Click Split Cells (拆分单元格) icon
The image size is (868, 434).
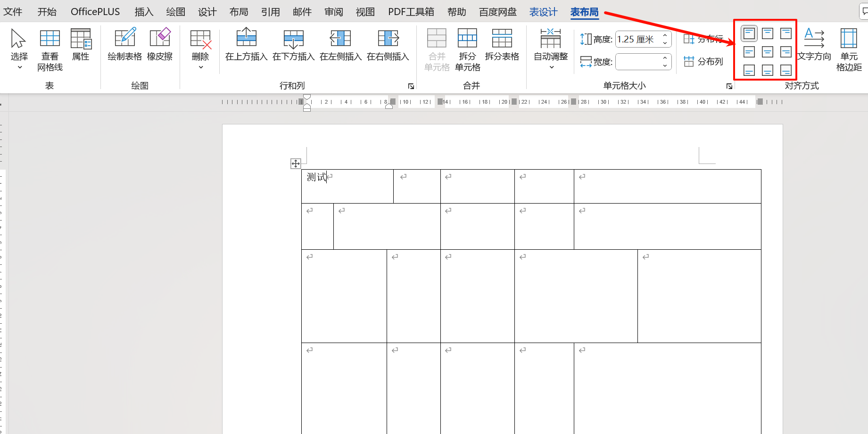click(467, 39)
